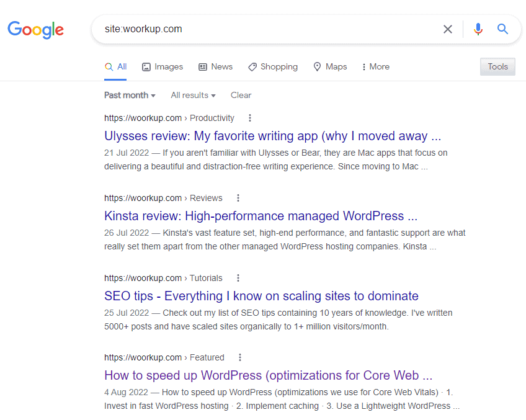Click the Google logo
526x420 pixels.
point(35,29)
